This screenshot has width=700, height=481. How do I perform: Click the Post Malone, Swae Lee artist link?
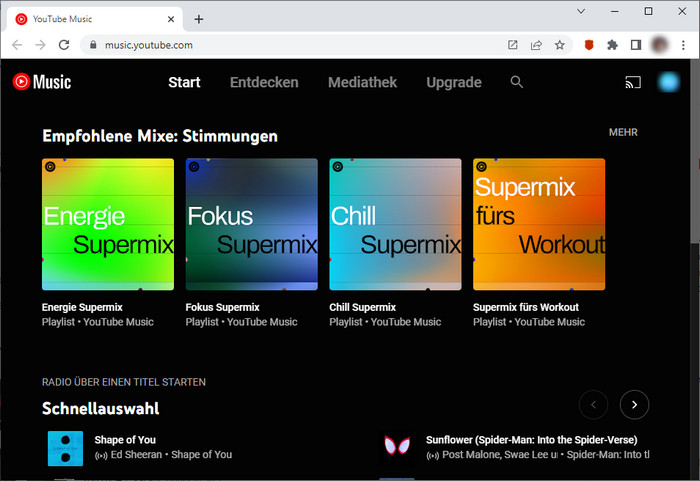coord(500,455)
